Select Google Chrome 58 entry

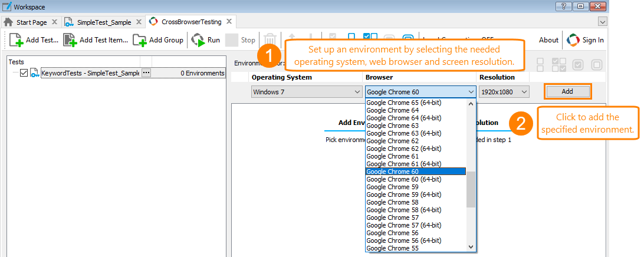416,202
